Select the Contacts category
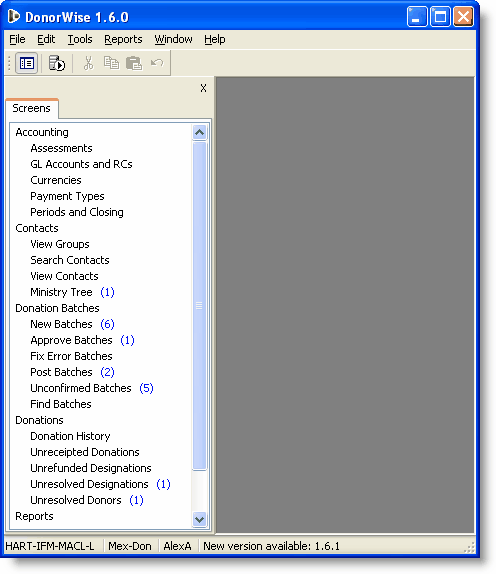This screenshot has height=574, width=496. (37, 228)
